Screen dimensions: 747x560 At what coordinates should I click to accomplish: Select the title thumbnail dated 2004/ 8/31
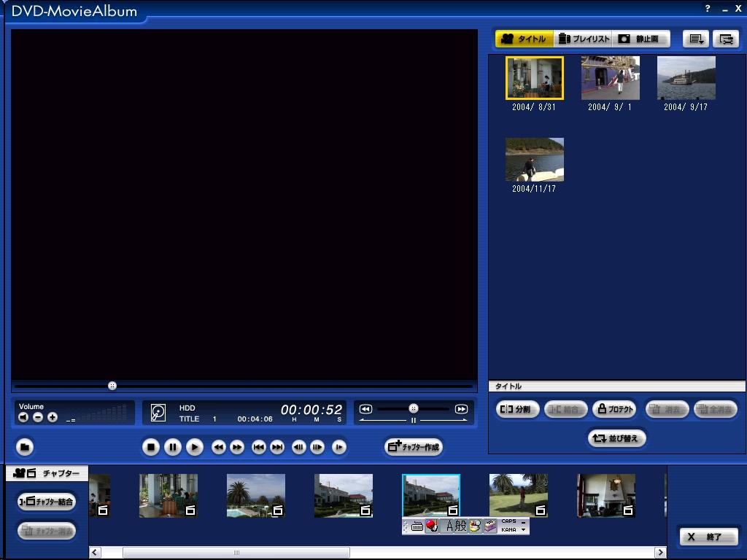point(535,78)
